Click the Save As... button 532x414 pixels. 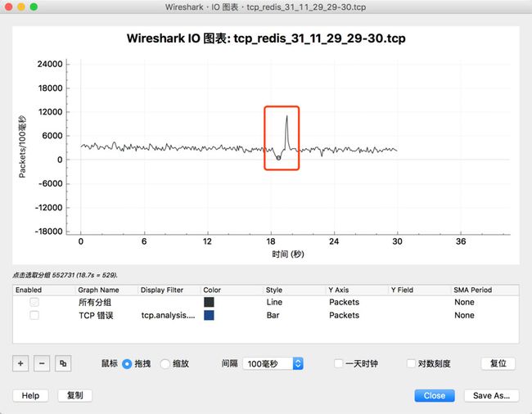(x=491, y=395)
